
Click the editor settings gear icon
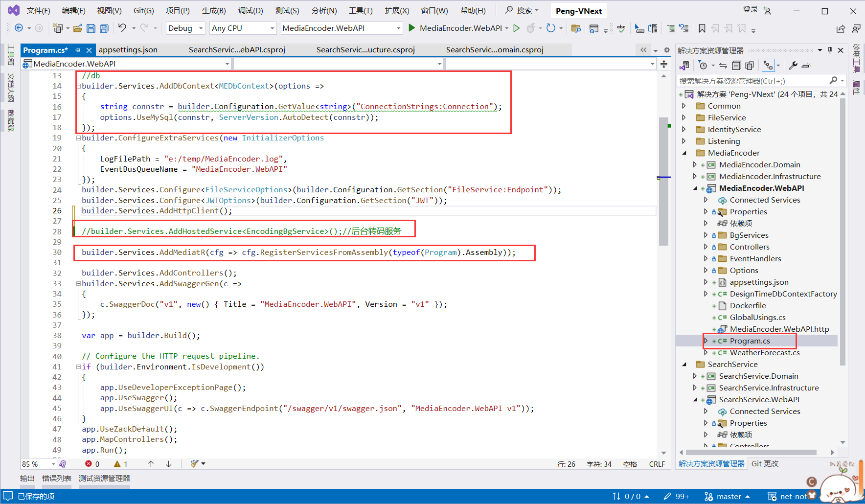coord(666,50)
